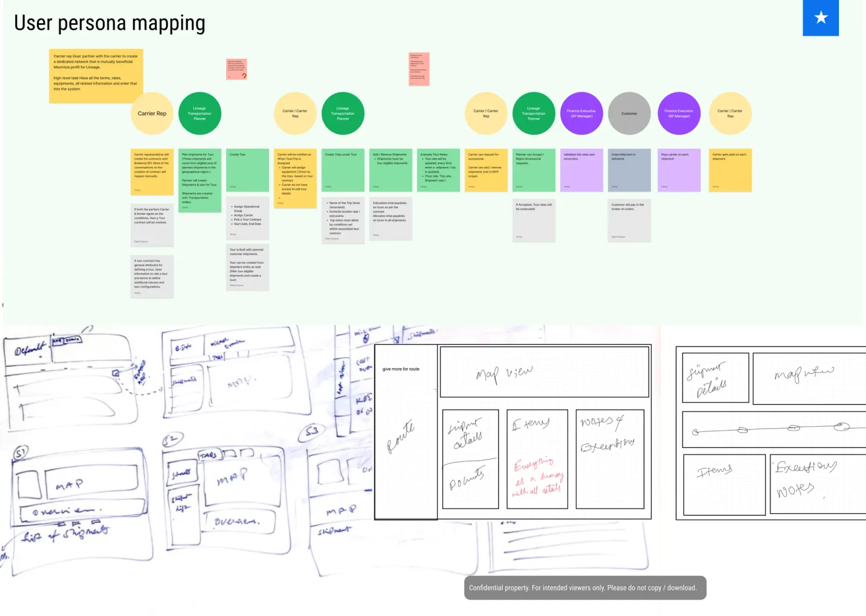Click the blue star button
The height and width of the screenshot is (616, 866).
pyautogui.click(x=821, y=18)
